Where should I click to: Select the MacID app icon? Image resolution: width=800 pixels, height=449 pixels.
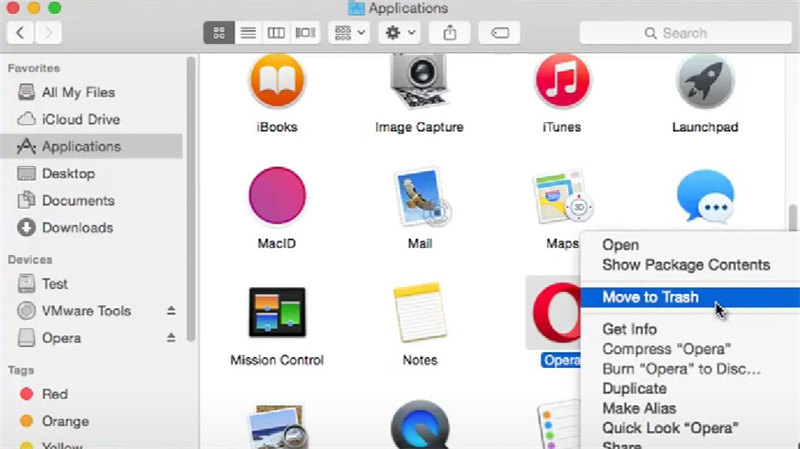(x=277, y=195)
